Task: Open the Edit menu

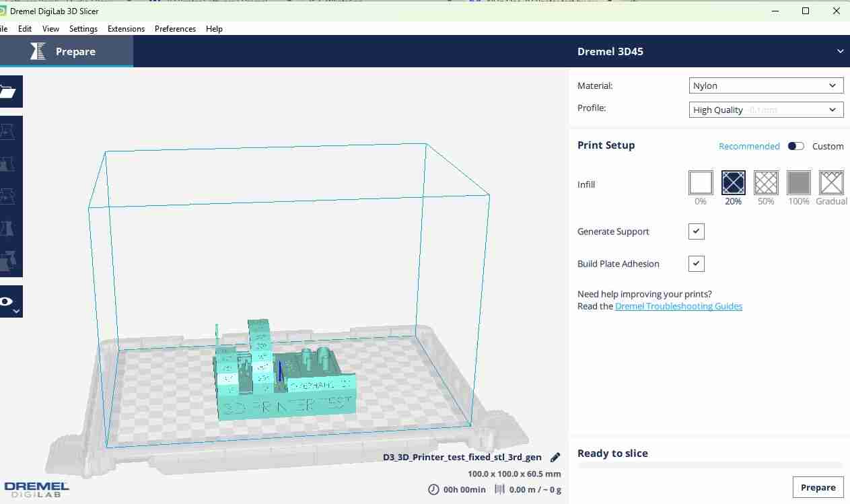Action: click(25, 29)
